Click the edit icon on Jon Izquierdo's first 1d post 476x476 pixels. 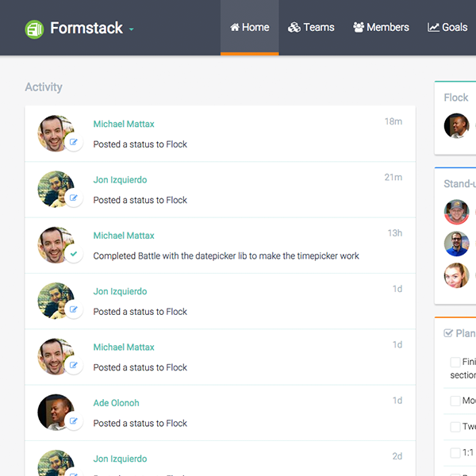click(74, 309)
